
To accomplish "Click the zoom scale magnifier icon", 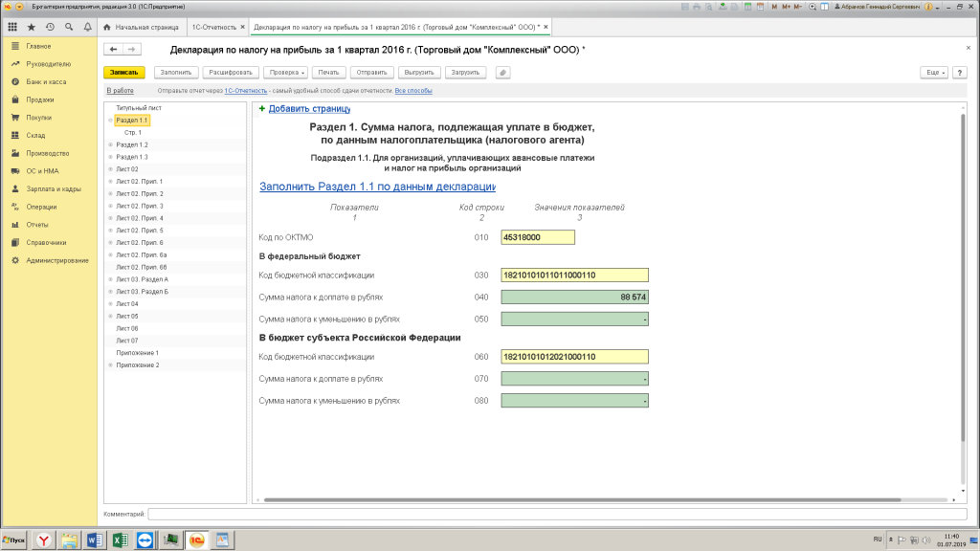I will [813, 7].
